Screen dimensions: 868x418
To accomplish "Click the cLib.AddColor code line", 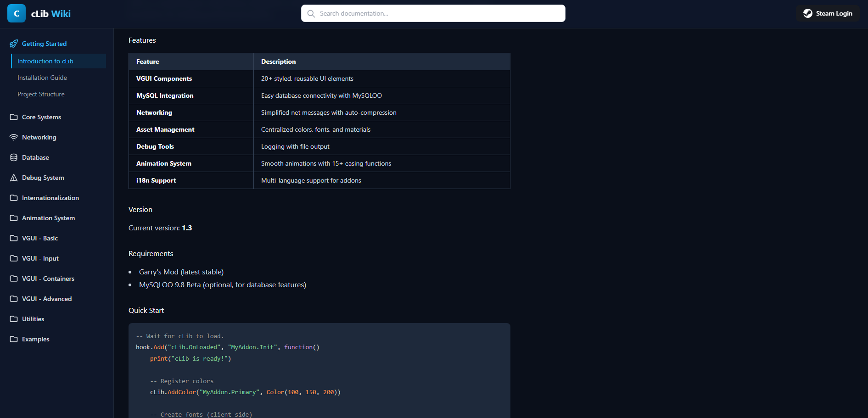I will click(x=245, y=392).
